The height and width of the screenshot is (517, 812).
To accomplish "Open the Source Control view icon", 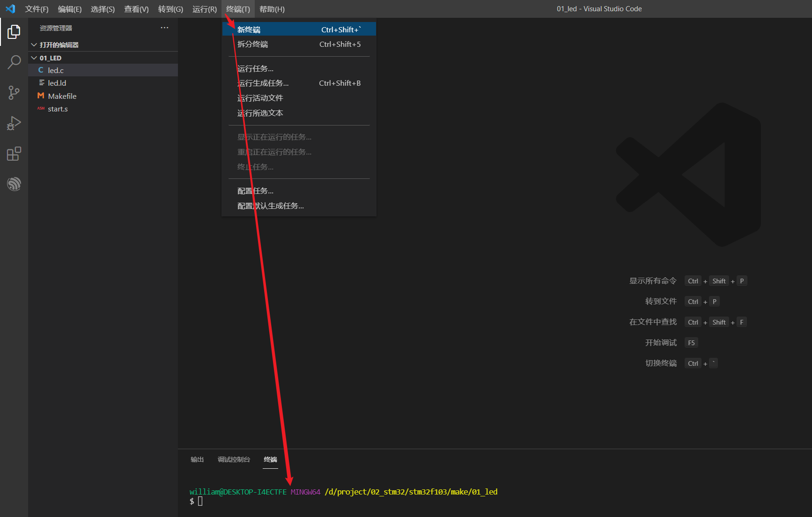I will (14, 93).
